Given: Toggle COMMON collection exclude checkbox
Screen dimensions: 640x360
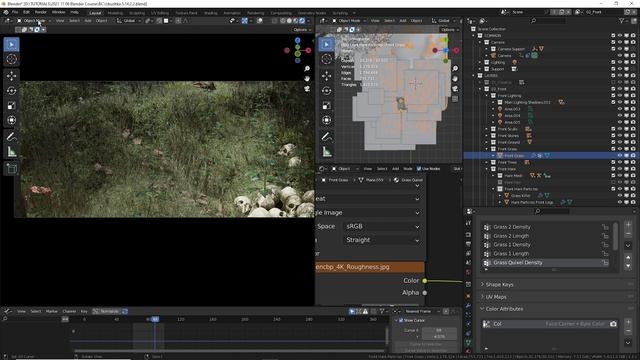Looking at the screenshot, I should click(613, 36).
